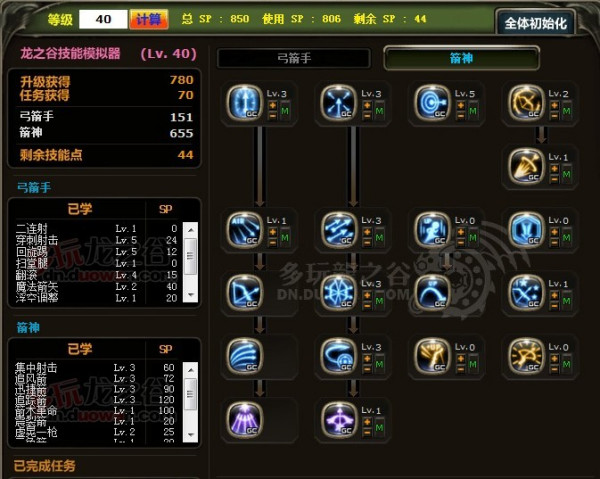Increase level of the first Lv.3 skill with plus

point(272,106)
